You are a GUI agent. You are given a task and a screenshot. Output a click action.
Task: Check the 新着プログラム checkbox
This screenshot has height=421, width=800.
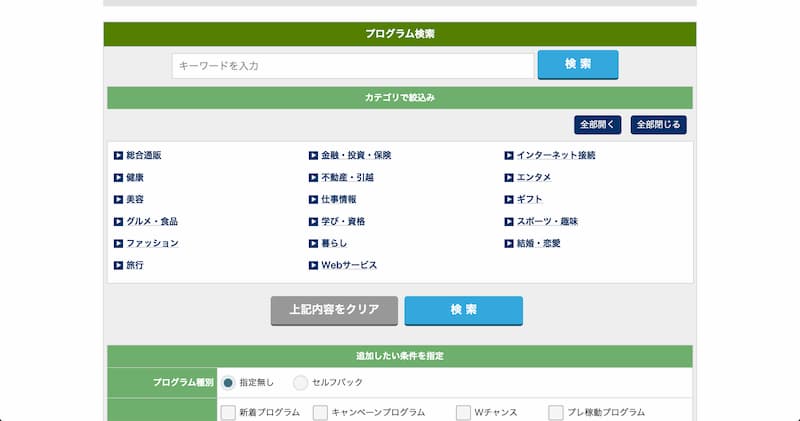tap(228, 412)
